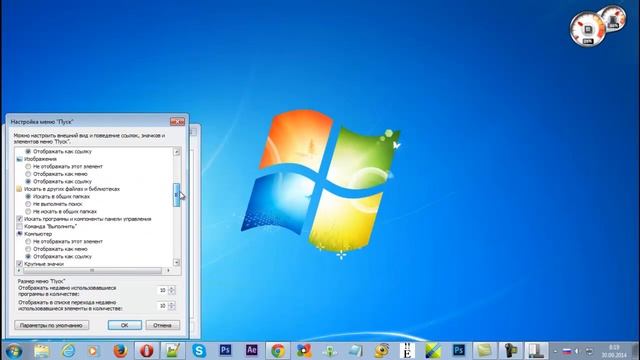Click the options list scroll-up arrow

point(176,152)
